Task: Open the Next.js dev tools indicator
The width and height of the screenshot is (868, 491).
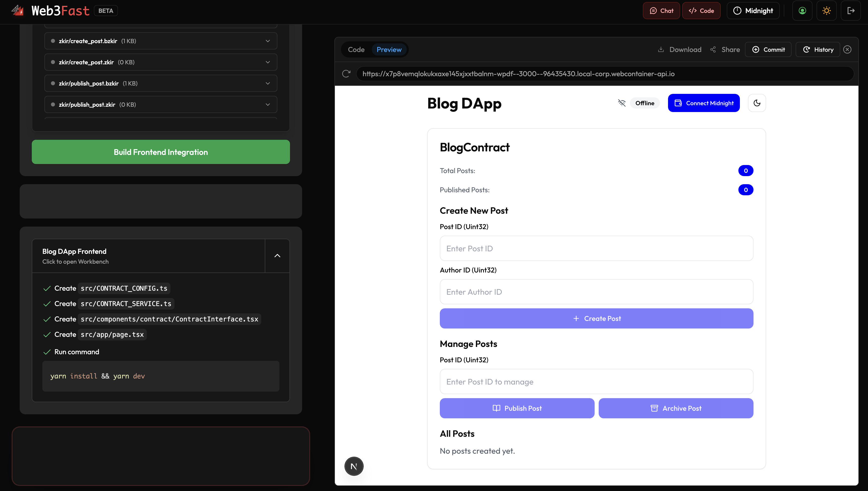Action: click(354, 466)
